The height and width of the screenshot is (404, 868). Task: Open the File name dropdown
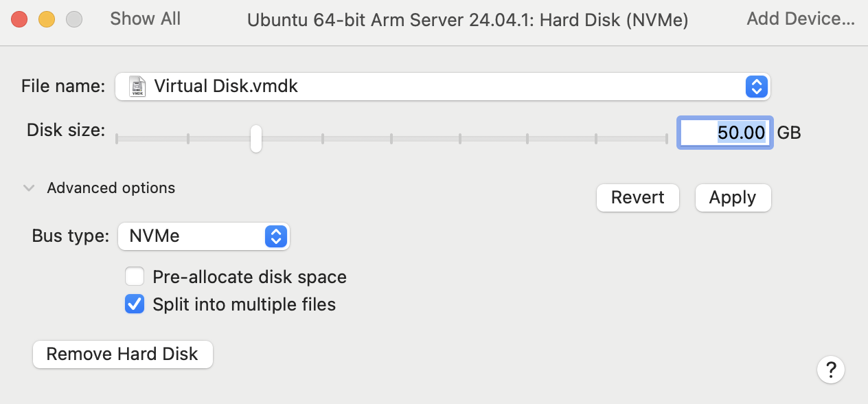[x=755, y=87]
